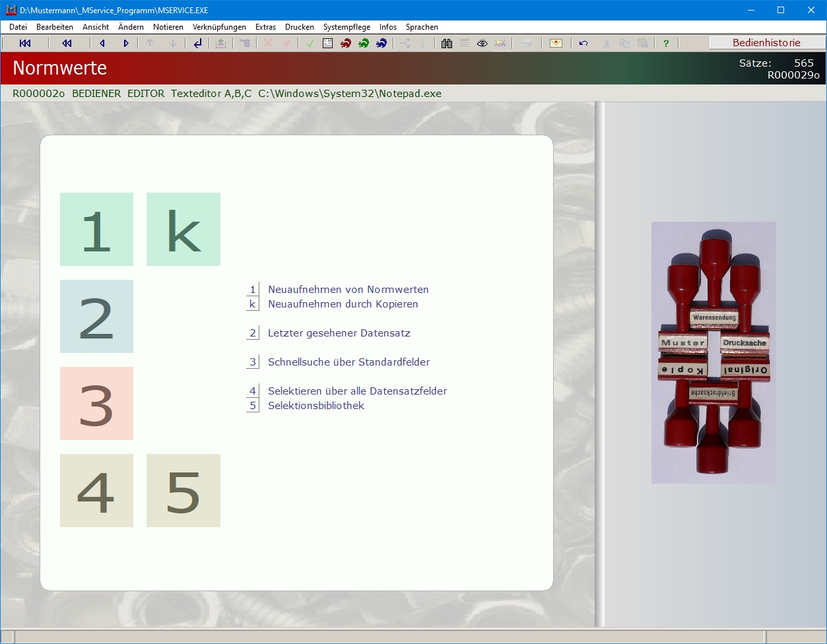Select 'Letzter gesehener Datensatz' link
Screen dimensions: 827x644
pyautogui.click(x=339, y=333)
